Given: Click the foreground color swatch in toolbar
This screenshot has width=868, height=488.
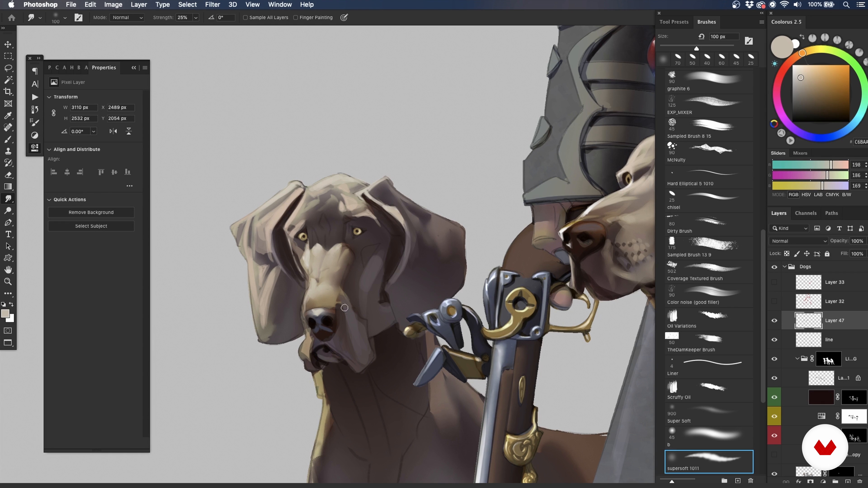Looking at the screenshot, I should tap(5, 314).
